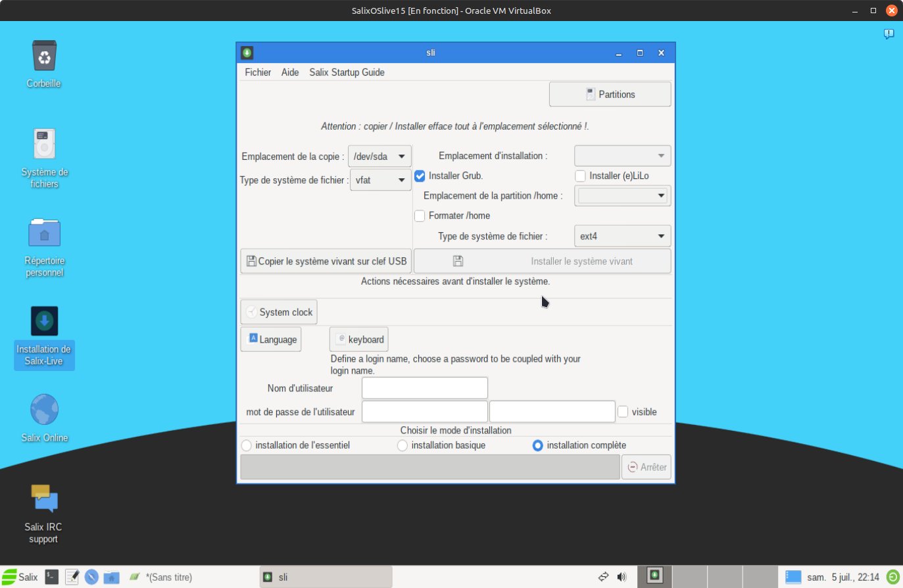Open the text editor taskbar launcher

click(72, 577)
